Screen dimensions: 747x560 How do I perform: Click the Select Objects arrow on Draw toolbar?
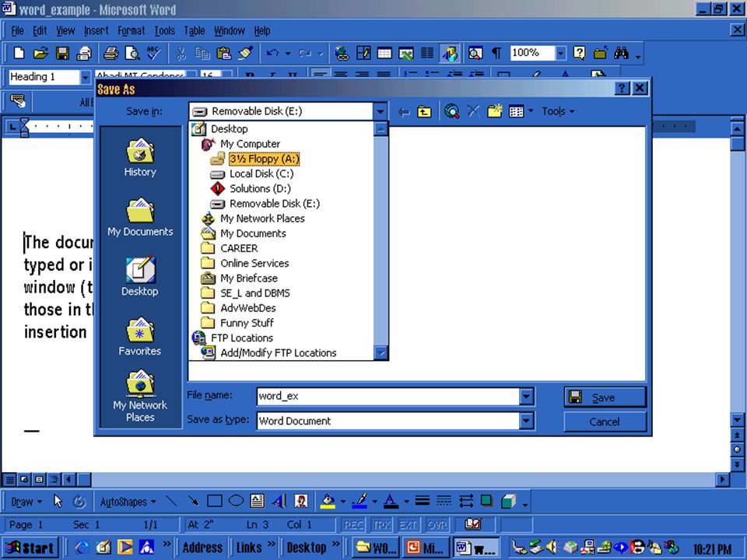click(x=58, y=501)
